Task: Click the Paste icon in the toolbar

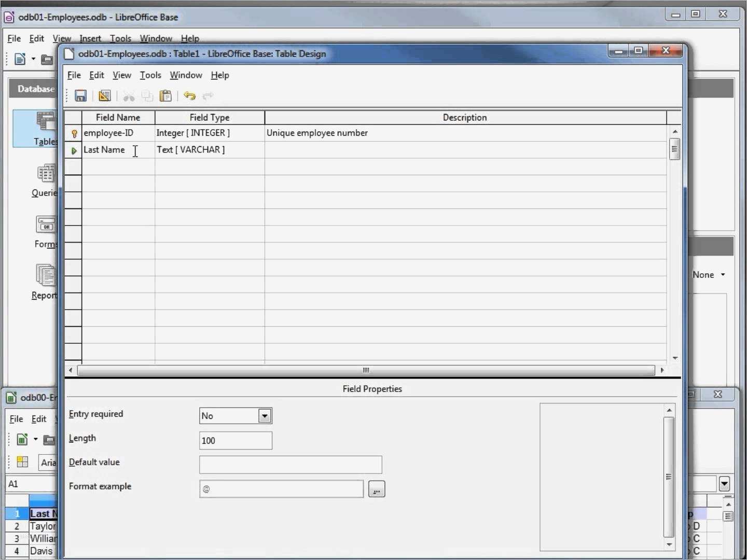Action: pos(165,96)
